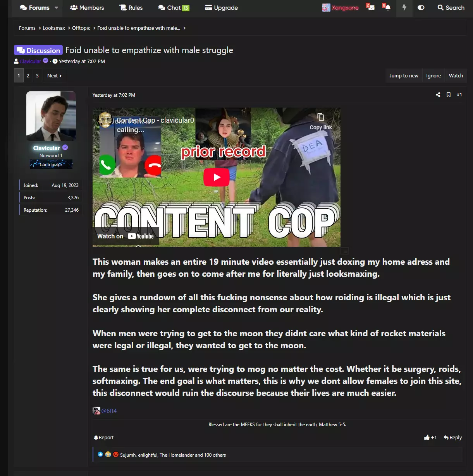View the list of users who reacted

[x=173, y=455]
